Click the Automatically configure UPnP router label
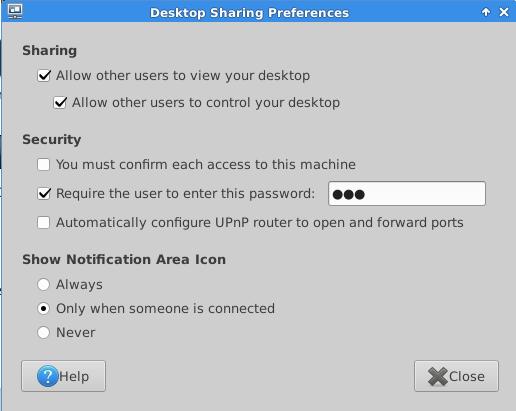 point(260,223)
